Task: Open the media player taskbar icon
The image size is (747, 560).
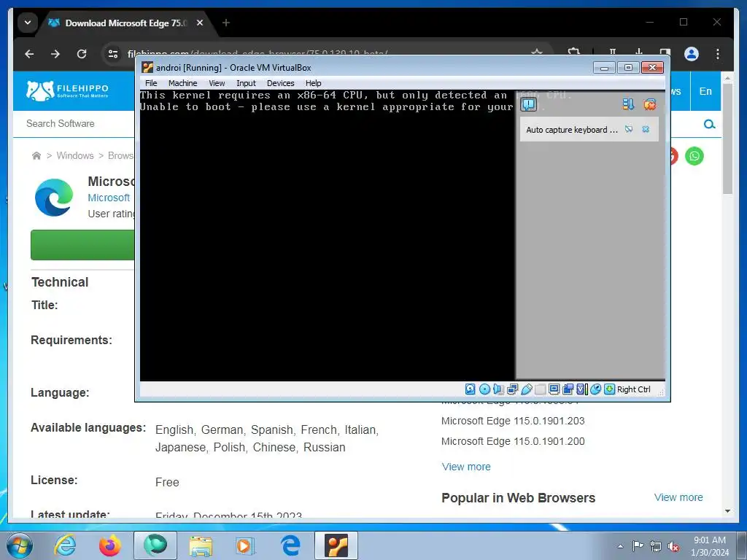Action: click(245, 545)
